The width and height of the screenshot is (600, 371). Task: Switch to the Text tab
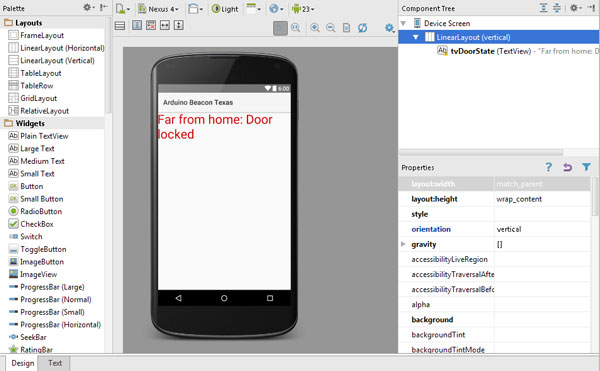(55, 363)
